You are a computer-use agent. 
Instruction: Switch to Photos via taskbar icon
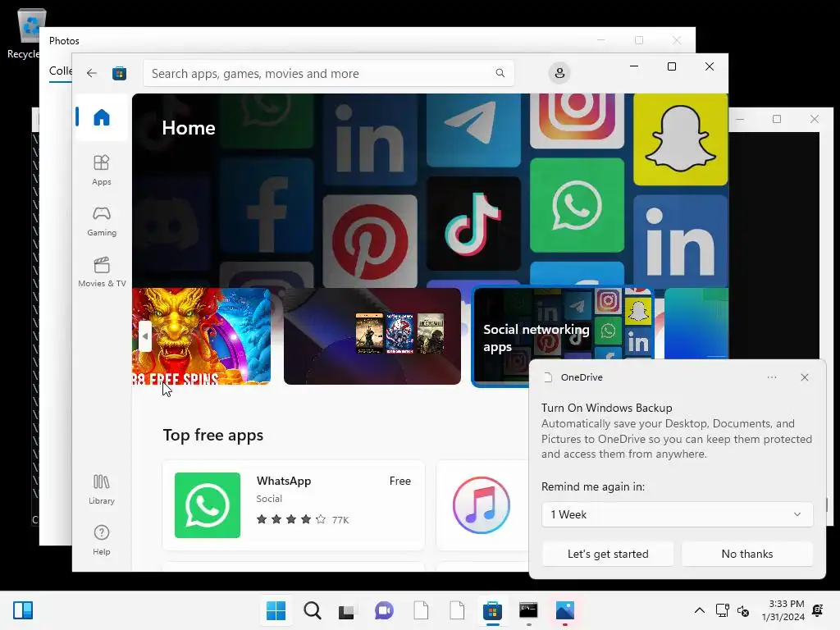pyautogui.click(x=564, y=610)
